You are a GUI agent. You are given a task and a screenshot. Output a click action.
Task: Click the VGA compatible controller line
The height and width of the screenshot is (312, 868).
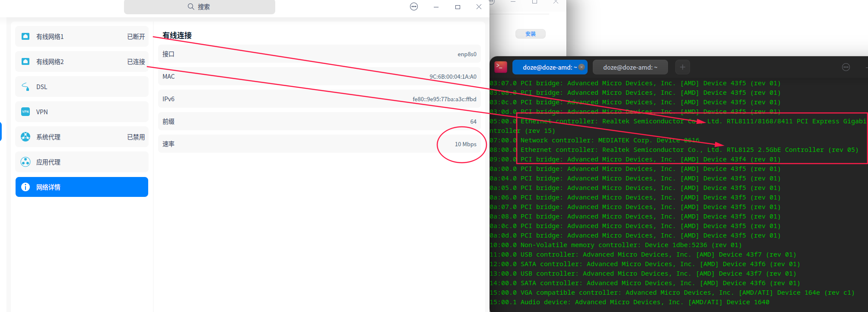coord(672,293)
